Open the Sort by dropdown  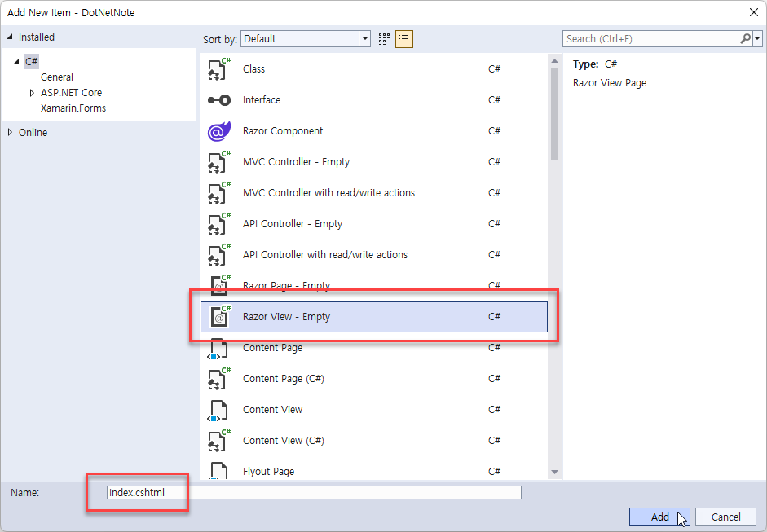(x=306, y=39)
